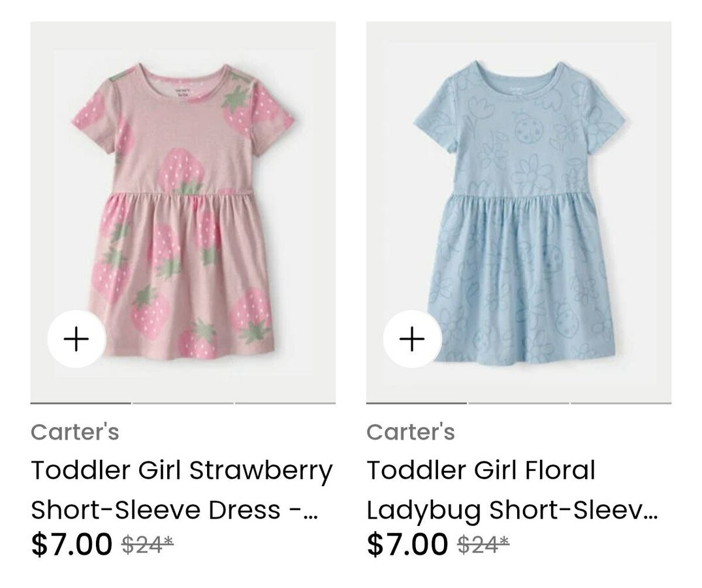Image resolution: width=702 pixels, height=588 pixels.
Task: Select the first image indicator under the ladybug dress
Action: pos(417,403)
